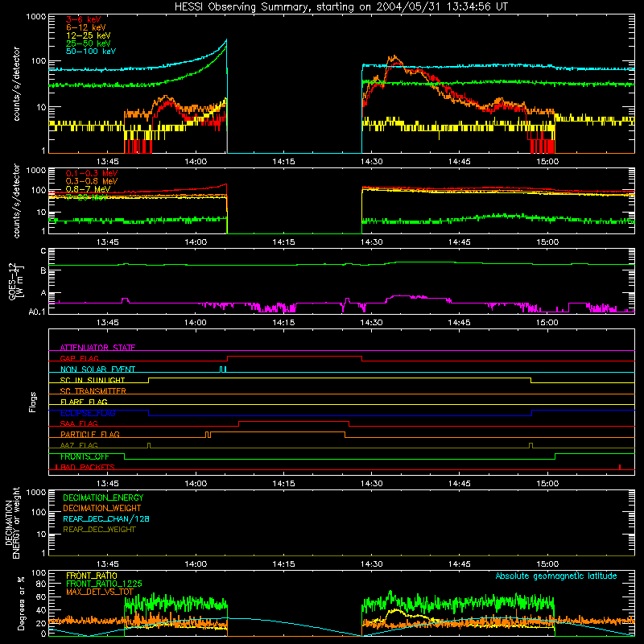Select the REAR_DEC_CHAN/128 legend label
The height and width of the screenshot is (644, 644).
click(106, 518)
